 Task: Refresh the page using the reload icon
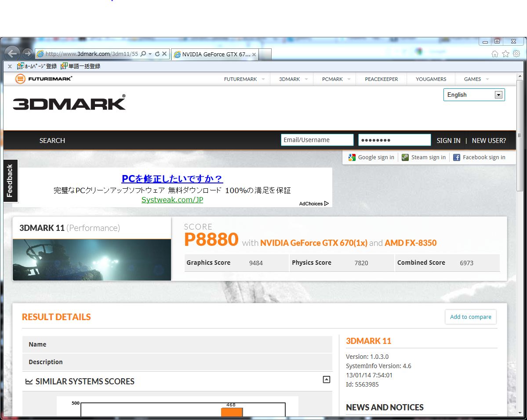[x=157, y=54]
